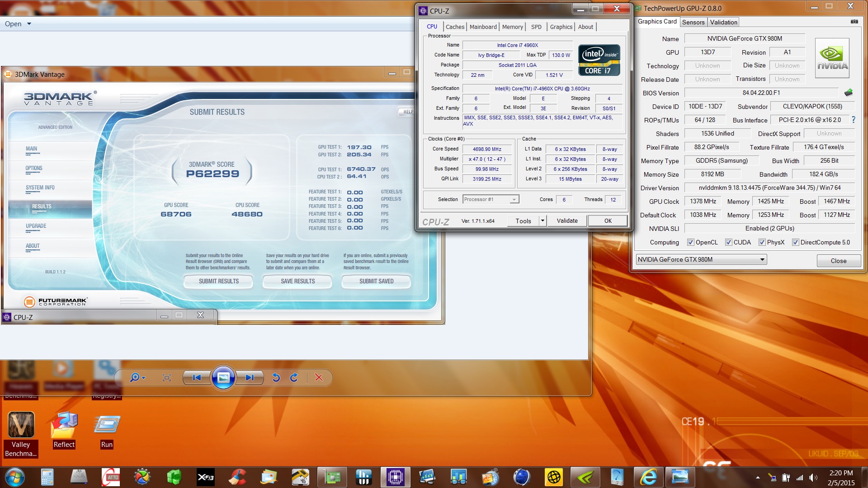The height and width of the screenshot is (488, 868).
Task: Open OPTIONS in 3DMark Vantage sidebar
Action: pyautogui.click(x=34, y=168)
